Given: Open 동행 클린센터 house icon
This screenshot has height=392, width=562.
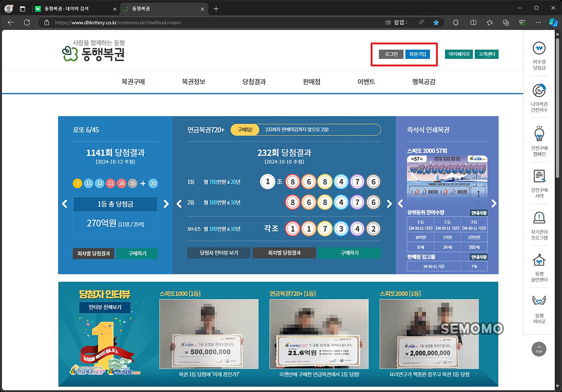Looking at the screenshot, I should point(539,260).
